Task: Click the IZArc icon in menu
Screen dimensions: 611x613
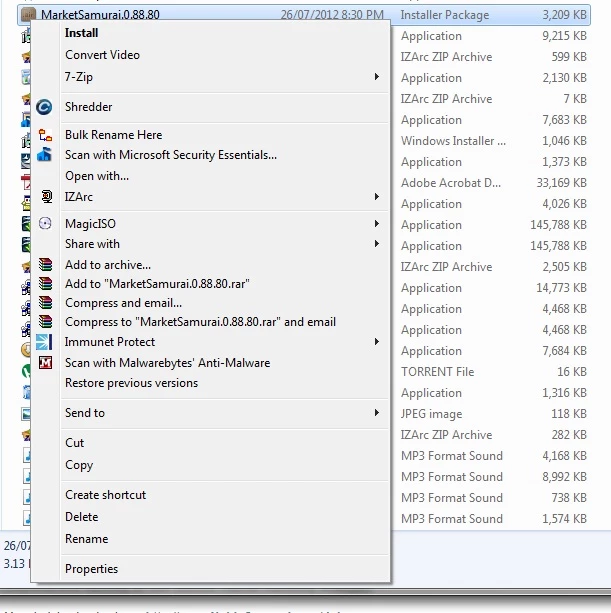Action: click(47, 196)
